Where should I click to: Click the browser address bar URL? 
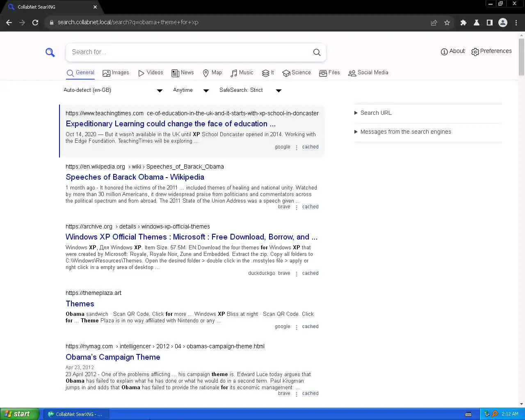pos(128,22)
